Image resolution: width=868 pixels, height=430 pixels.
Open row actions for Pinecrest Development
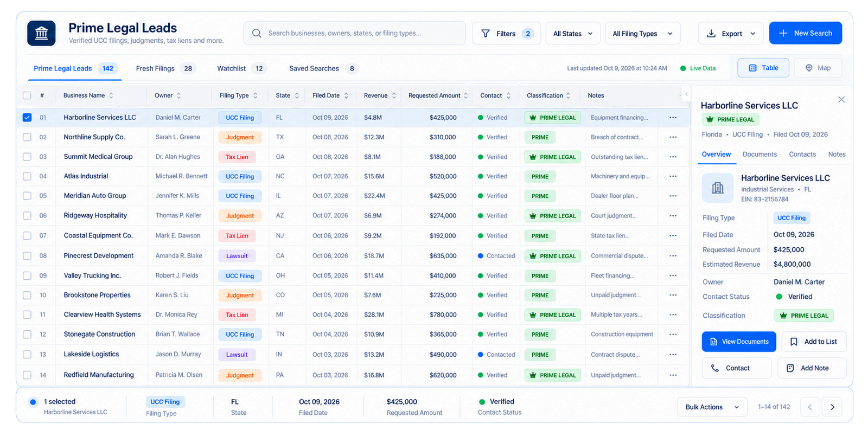tap(673, 256)
